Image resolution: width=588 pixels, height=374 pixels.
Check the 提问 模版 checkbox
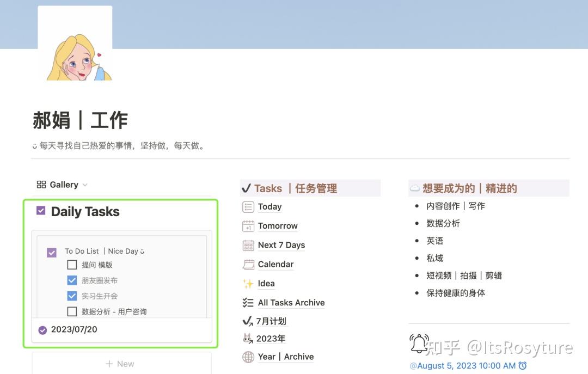pos(72,265)
